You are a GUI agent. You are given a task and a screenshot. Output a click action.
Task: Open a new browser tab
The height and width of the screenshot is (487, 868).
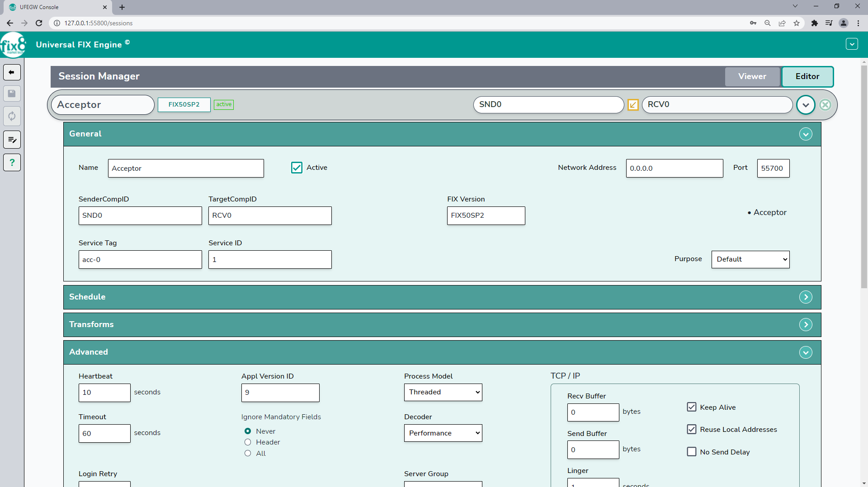122,7
